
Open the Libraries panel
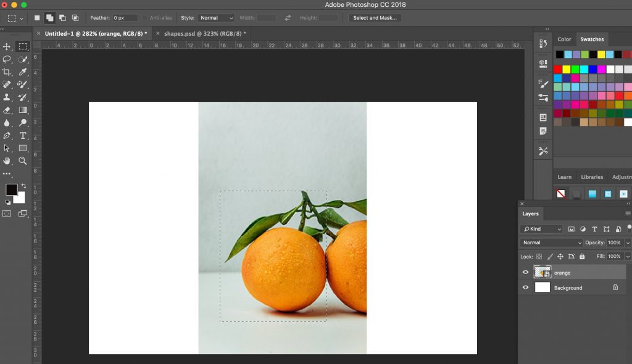point(592,176)
